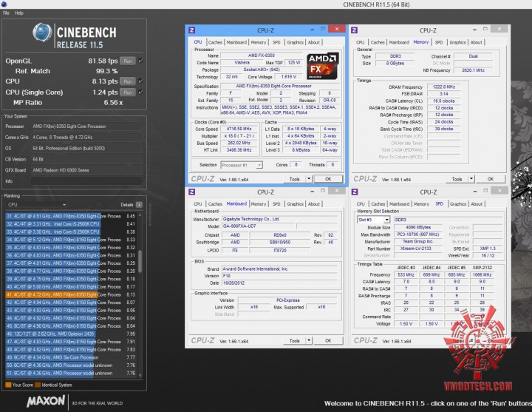Click the Cinebench globe logo
This screenshot has width=532, height=412.
[x=42, y=33]
